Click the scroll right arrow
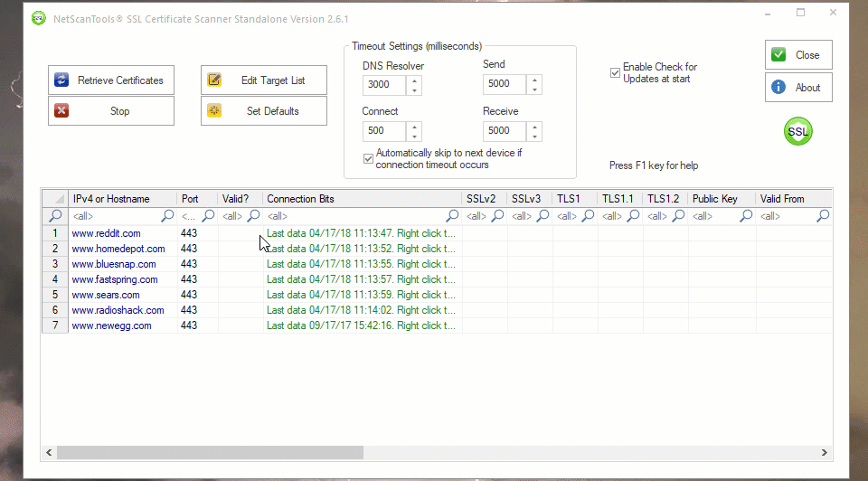868x481 pixels. (x=825, y=452)
